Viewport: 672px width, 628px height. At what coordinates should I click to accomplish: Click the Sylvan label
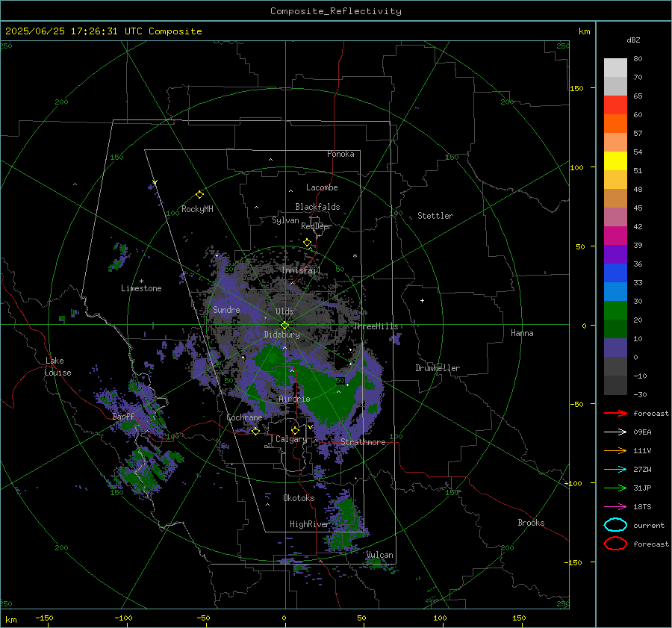[x=285, y=220]
